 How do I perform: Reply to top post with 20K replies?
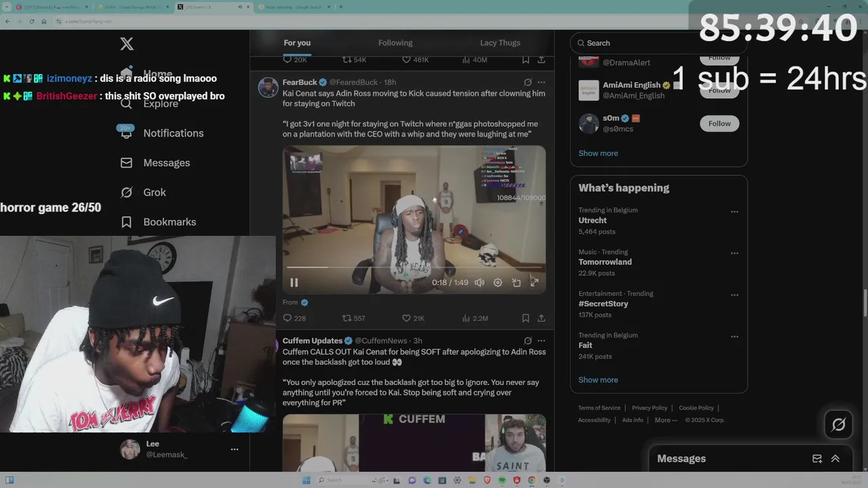tap(294, 60)
